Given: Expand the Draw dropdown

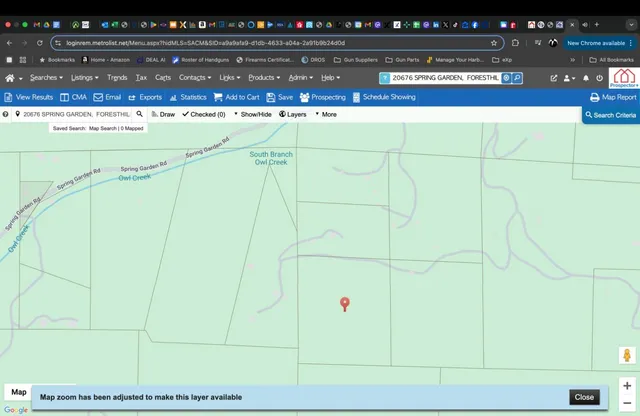Looking at the screenshot, I should coord(162,115).
